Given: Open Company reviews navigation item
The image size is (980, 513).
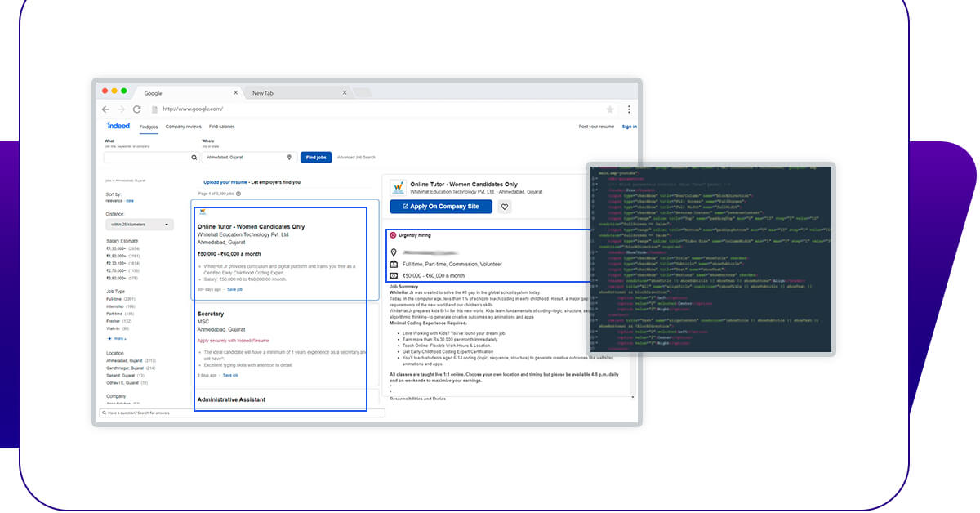Looking at the screenshot, I should [x=183, y=127].
